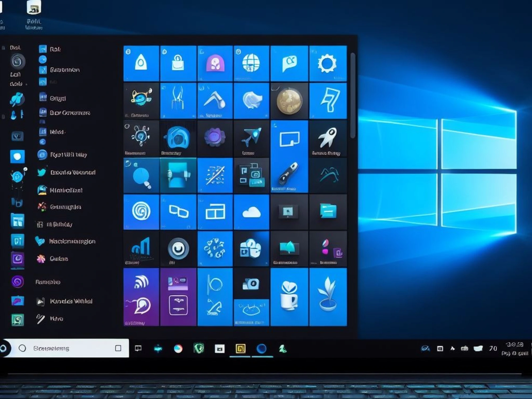Open the globe tile in the top row
The image size is (532, 399).
click(251, 63)
